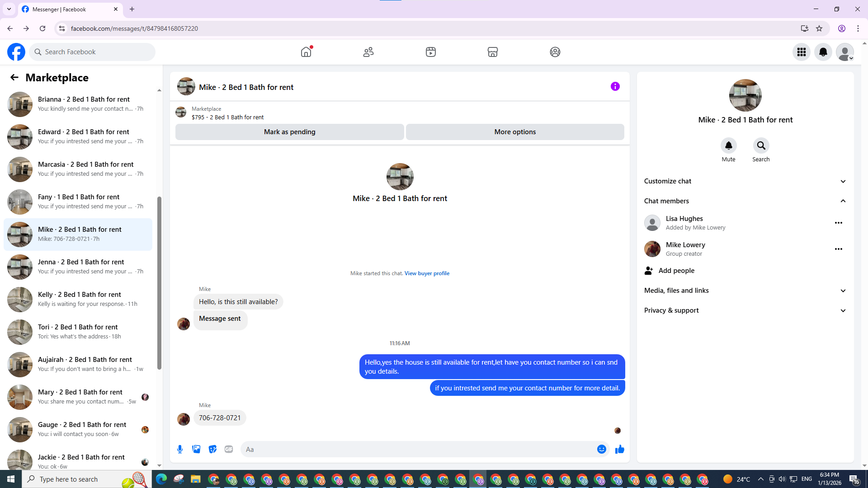Send a thumbs-up like
Screen dimensions: 868x488
(619, 449)
